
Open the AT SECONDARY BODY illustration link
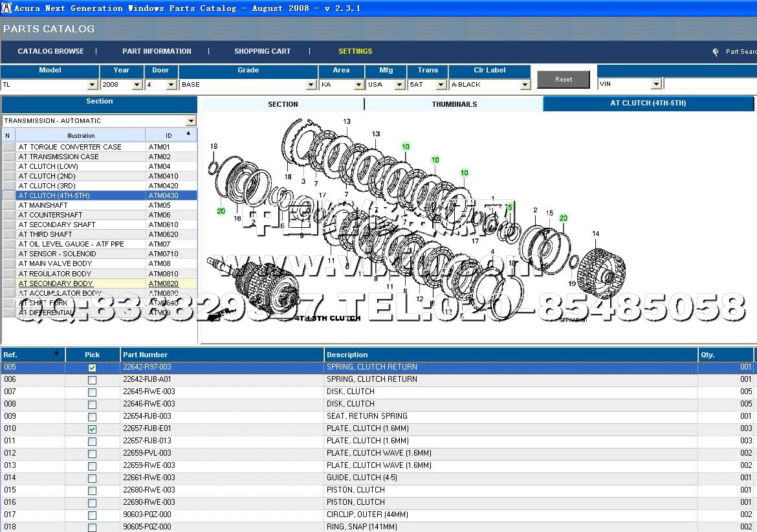(56, 283)
